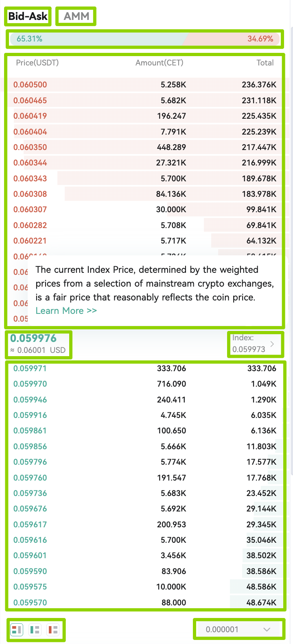This screenshot has width=293, height=644.
Task: Click bid total 48.674K
Action: [x=262, y=603]
